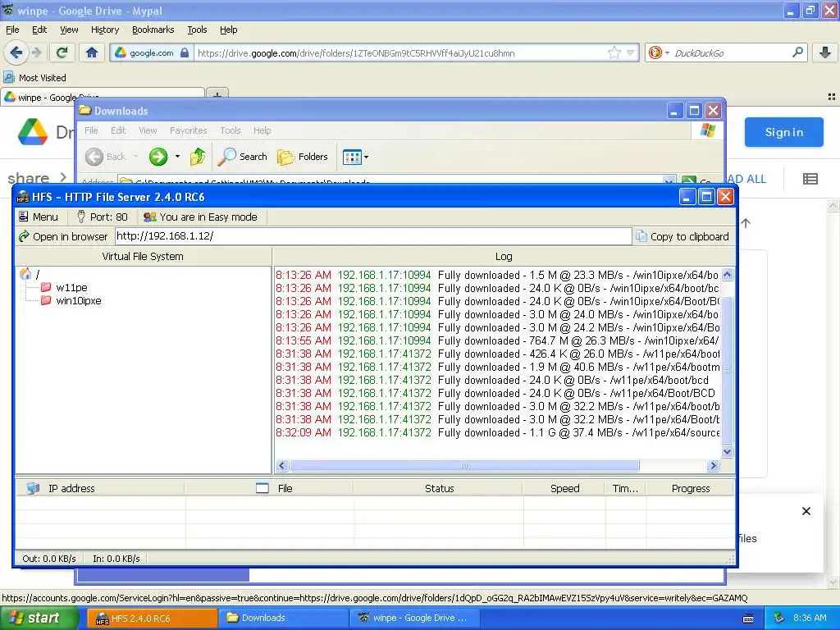Image resolution: width=840 pixels, height=630 pixels.
Task: Click the HFS URL address field
Action: pos(373,236)
